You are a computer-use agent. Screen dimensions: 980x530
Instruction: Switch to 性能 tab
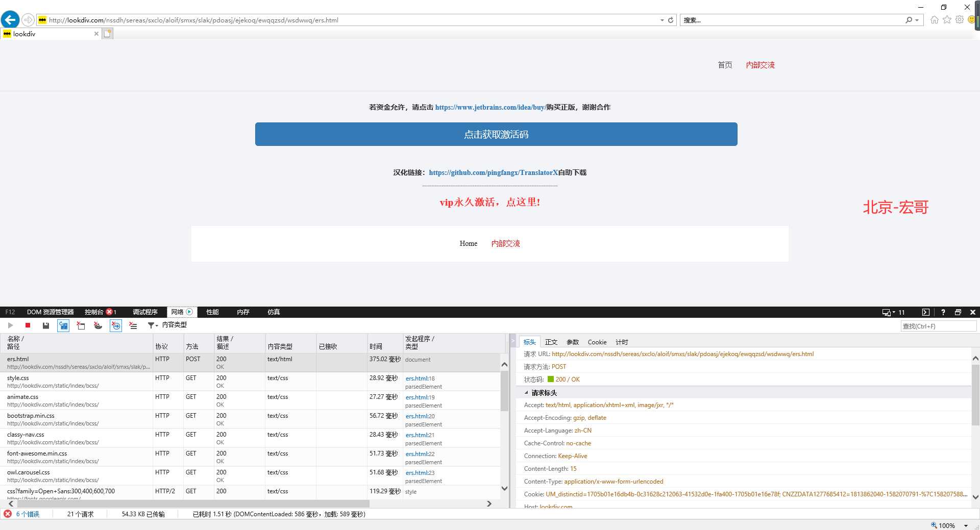coord(212,312)
